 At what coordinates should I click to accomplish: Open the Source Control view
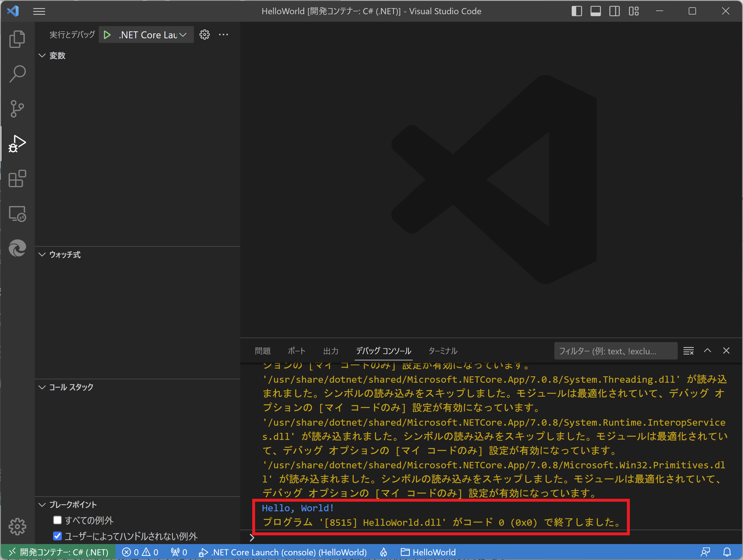click(x=17, y=109)
